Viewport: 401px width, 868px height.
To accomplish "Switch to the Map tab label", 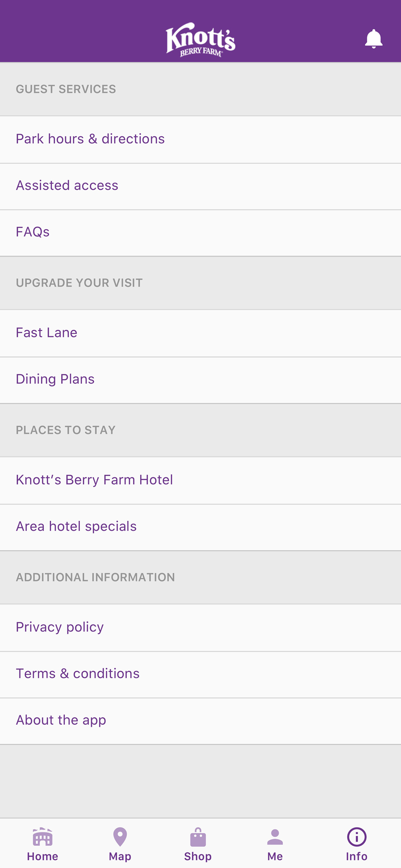I will point(120,856).
